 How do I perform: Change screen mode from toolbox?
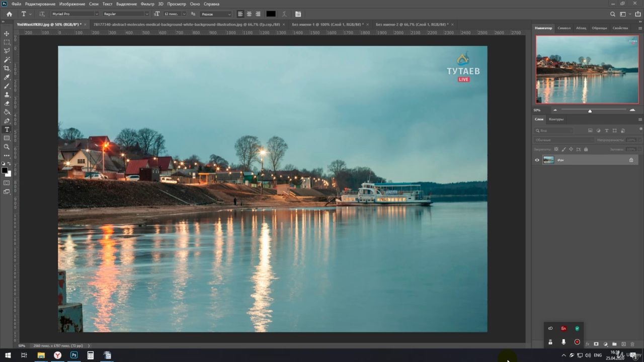(x=7, y=192)
